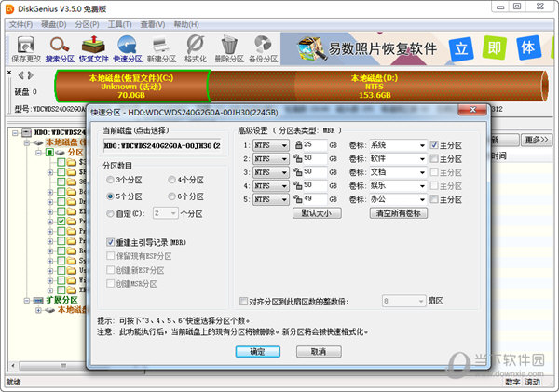The image size is (559, 392).
Task: Open volume label dropdown showing 文档
Action: point(422,172)
